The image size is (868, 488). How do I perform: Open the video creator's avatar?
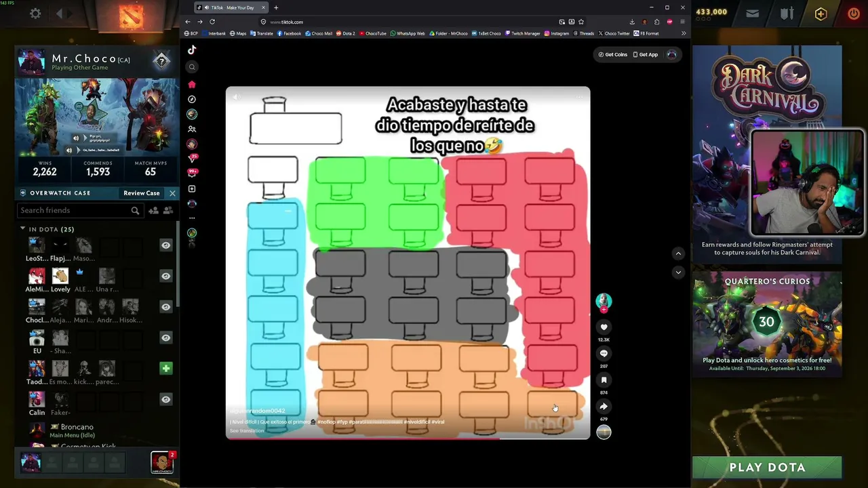(604, 301)
